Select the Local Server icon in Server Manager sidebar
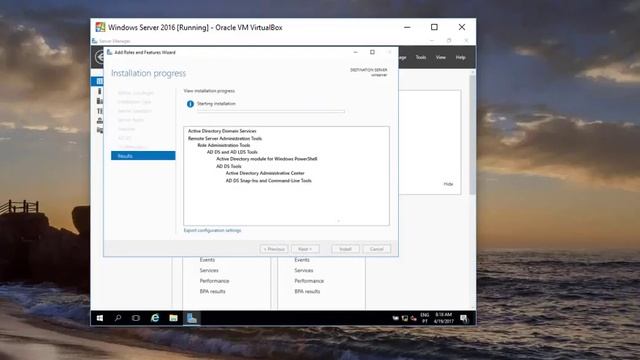 (99, 91)
